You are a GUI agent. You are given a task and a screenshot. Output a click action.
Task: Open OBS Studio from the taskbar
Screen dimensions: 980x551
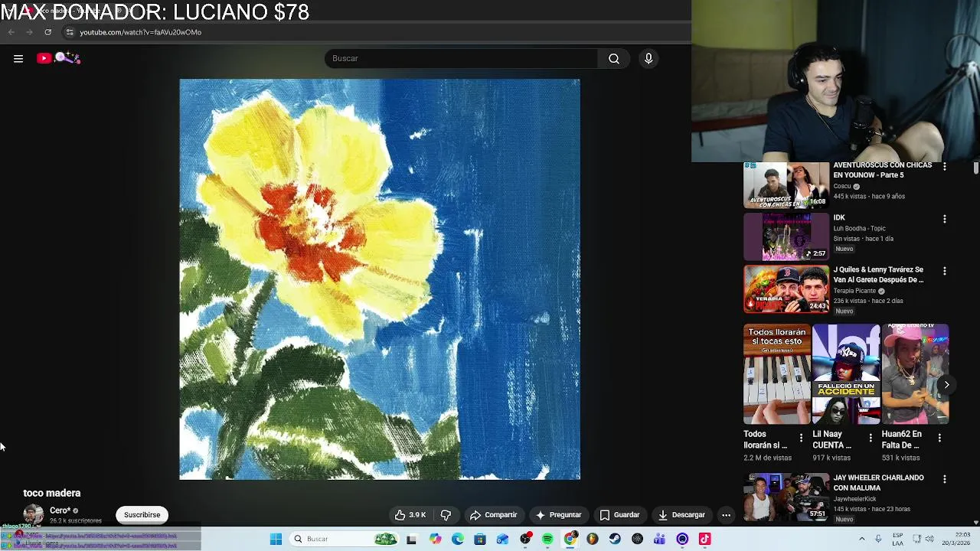point(525,540)
